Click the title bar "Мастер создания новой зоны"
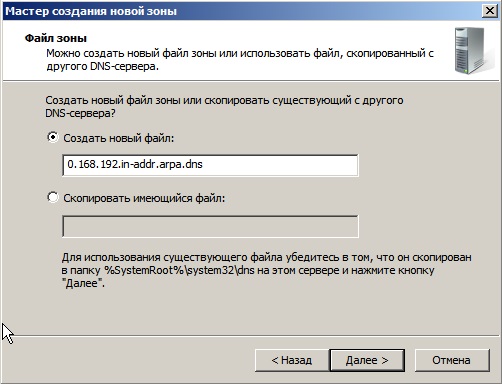 (91, 11)
